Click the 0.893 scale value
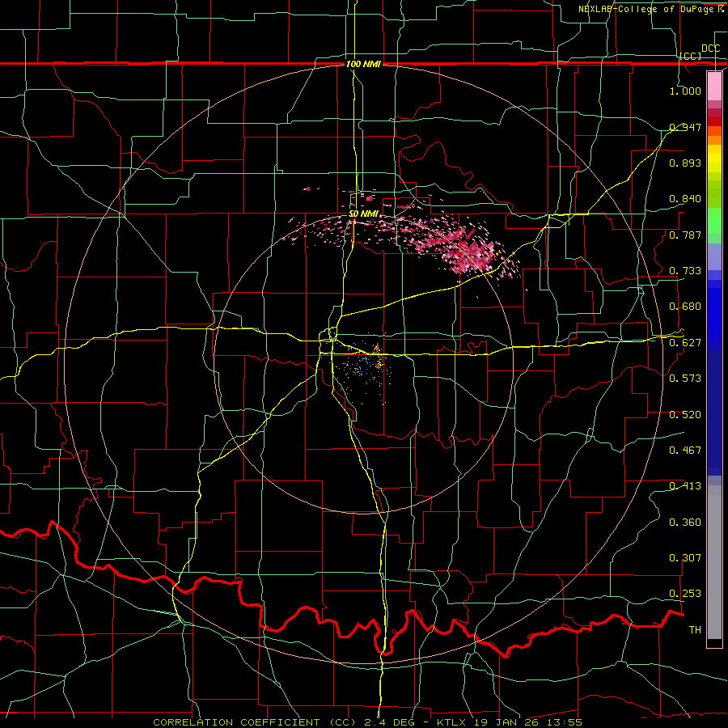The height and width of the screenshot is (728, 728). click(x=685, y=163)
